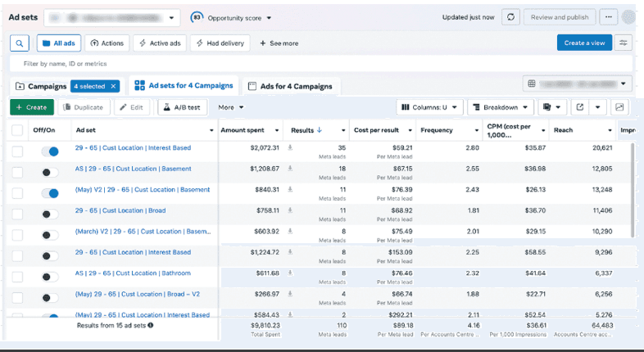Open the reports icon dropdown

[x=552, y=107]
